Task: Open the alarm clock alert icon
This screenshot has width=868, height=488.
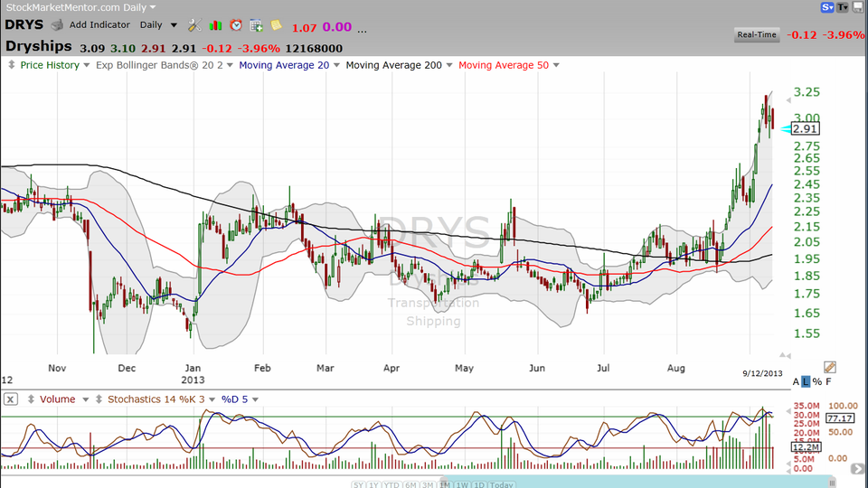Action: pyautogui.click(x=236, y=25)
